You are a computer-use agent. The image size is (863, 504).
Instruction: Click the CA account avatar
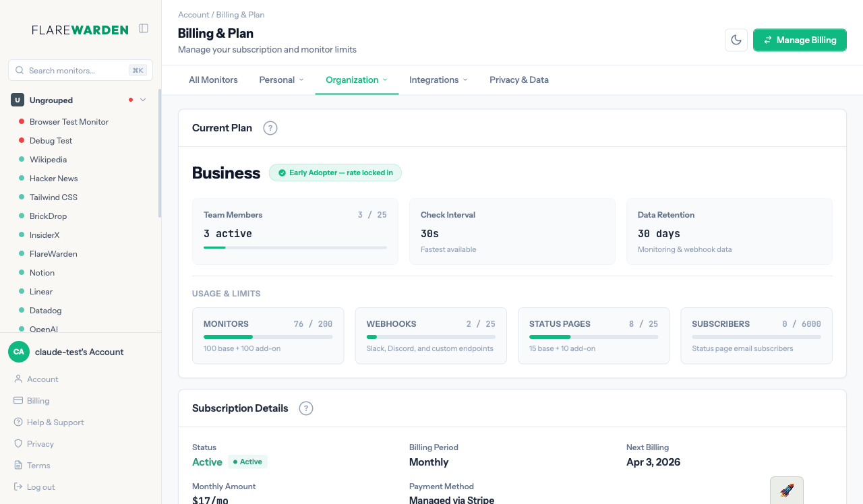tap(19, 352)
